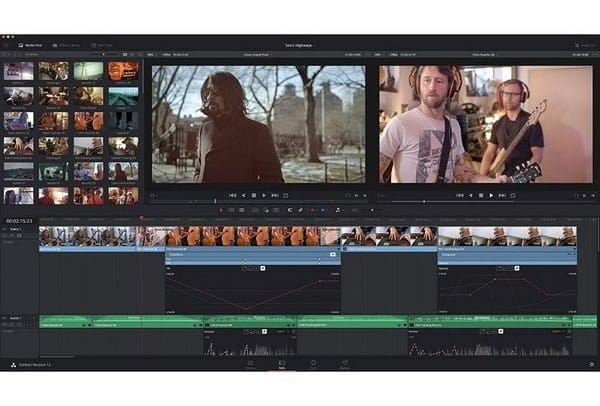The height and width of the screenshot is (406, 600).
Task: Toggle curve editor button on cello clip bar
Action: pyautogui.click(x=333, y=254)
